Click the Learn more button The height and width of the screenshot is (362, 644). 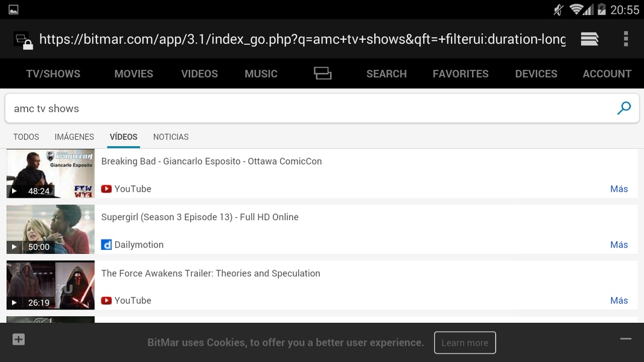point(465,343)
